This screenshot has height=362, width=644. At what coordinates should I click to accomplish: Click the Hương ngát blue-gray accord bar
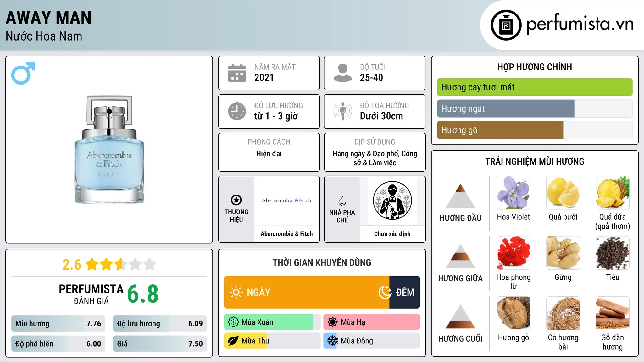[x=506, y=108]
